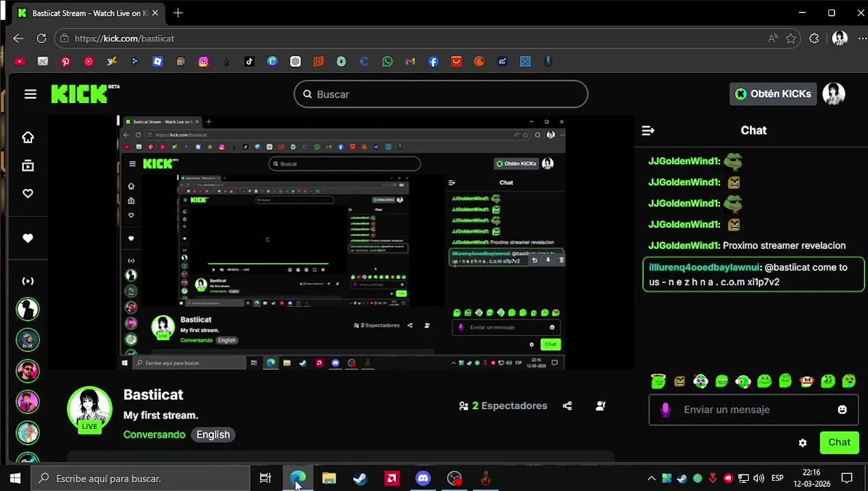
Task: Click the Bastiicat LIVE avatar
Action: click(89, 409)
